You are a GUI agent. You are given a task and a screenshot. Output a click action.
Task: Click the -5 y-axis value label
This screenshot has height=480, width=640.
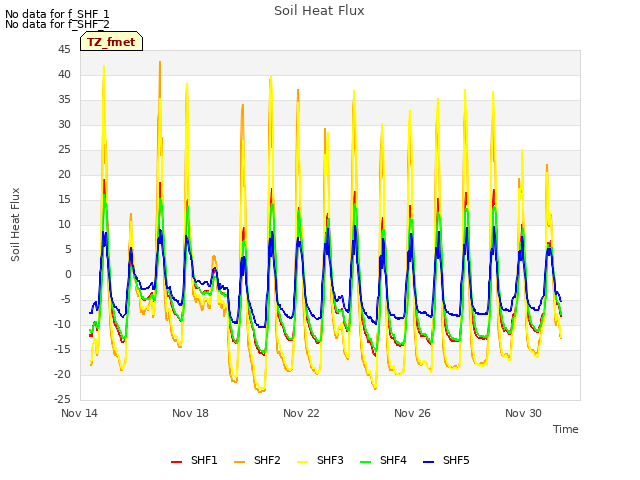point(65,299)
